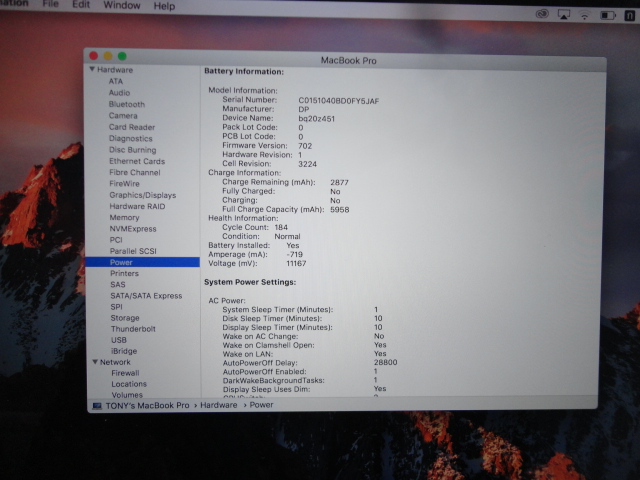Open the File menu
This screenshot has width=640, height=480.
(51, 4)
